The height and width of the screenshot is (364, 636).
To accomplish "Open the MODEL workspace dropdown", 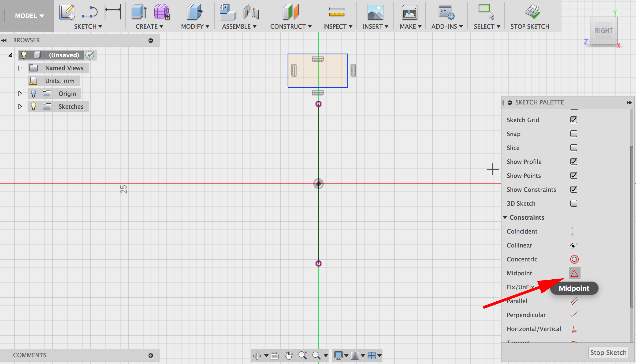I will (29, 16).
